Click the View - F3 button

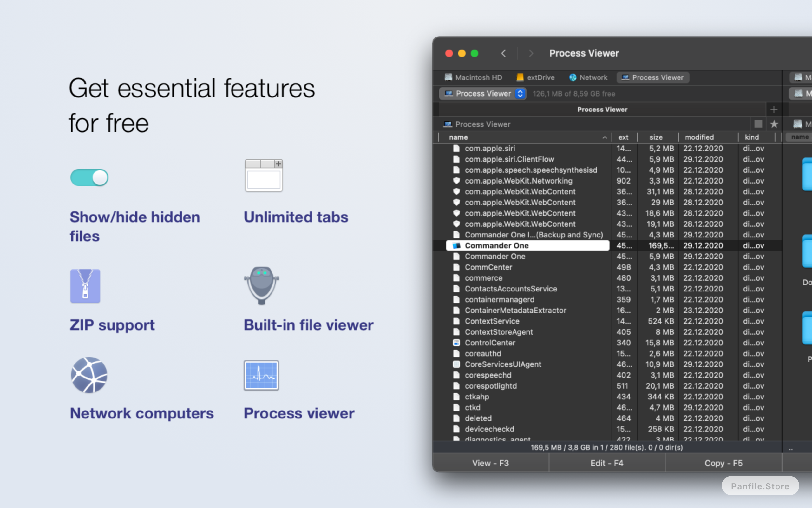tap(491, 463)
